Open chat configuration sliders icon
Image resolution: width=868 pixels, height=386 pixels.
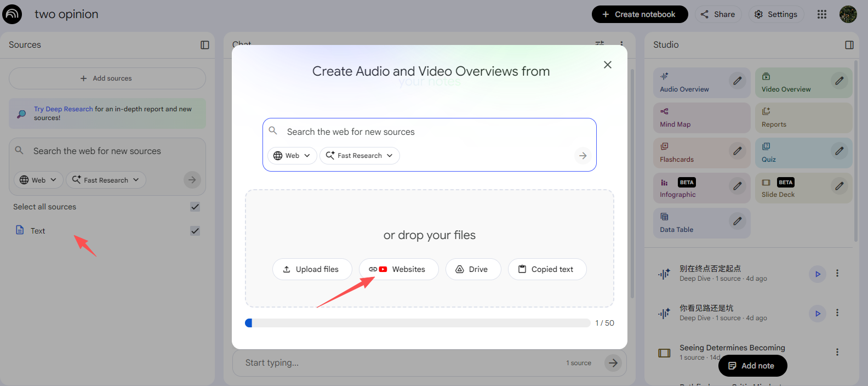pyautogui.click(x=600, y=43)
